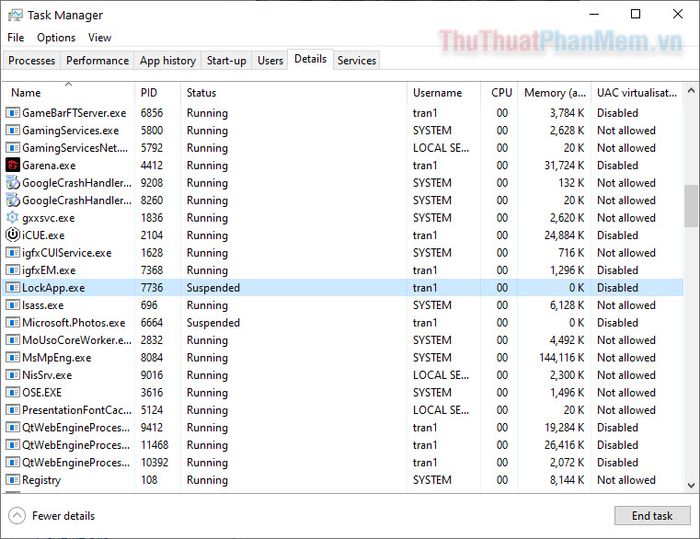
Task: Select the Garena.exe process name
Action: (49, 166)
